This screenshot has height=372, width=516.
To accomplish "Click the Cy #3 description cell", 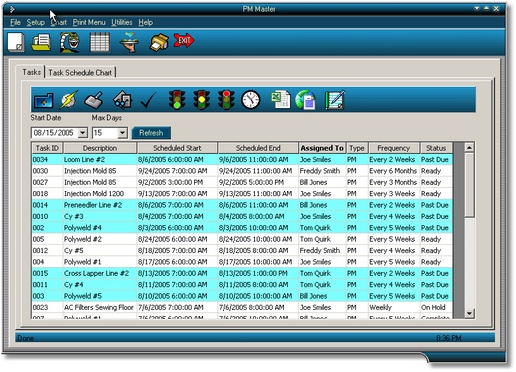I will (x=100, y=216).
